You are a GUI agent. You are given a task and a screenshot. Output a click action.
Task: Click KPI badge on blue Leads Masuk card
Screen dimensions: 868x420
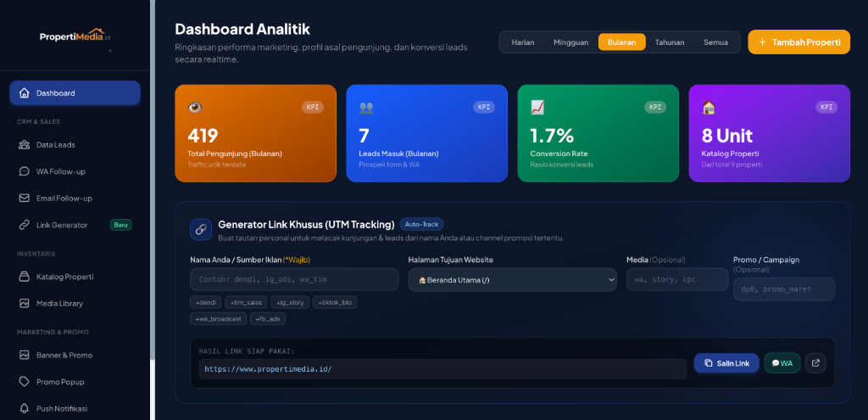(484, 107)
